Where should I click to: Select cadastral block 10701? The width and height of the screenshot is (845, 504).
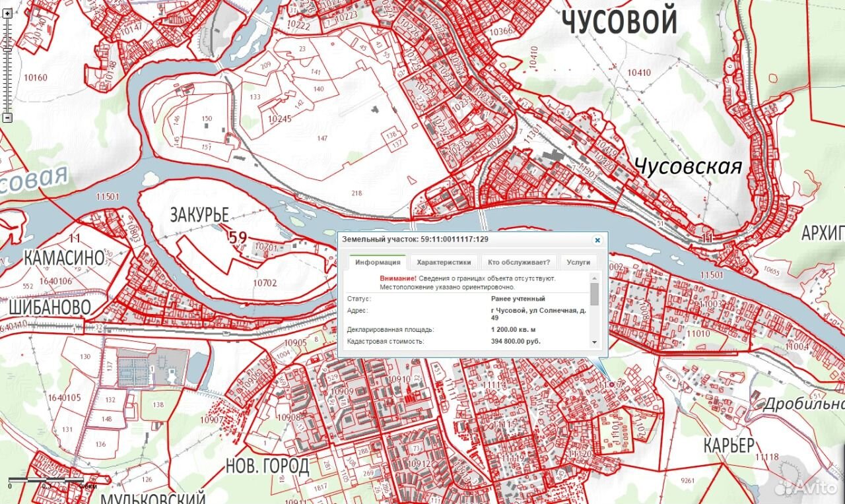(266, 247)
